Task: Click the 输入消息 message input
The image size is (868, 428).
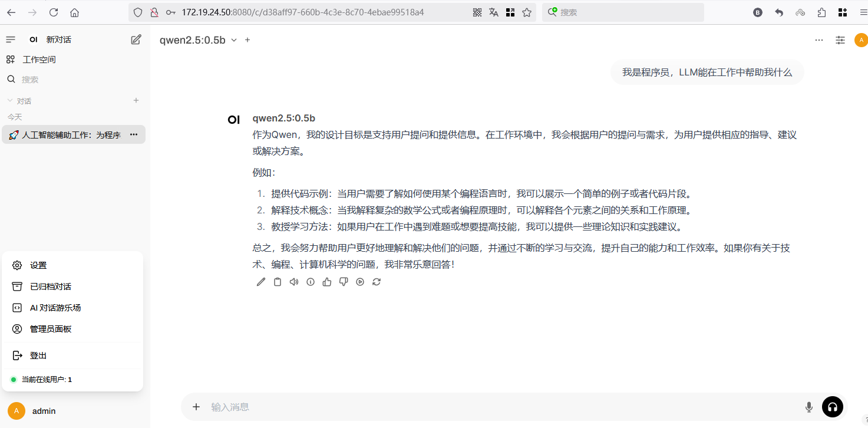Action: [504, 407]
